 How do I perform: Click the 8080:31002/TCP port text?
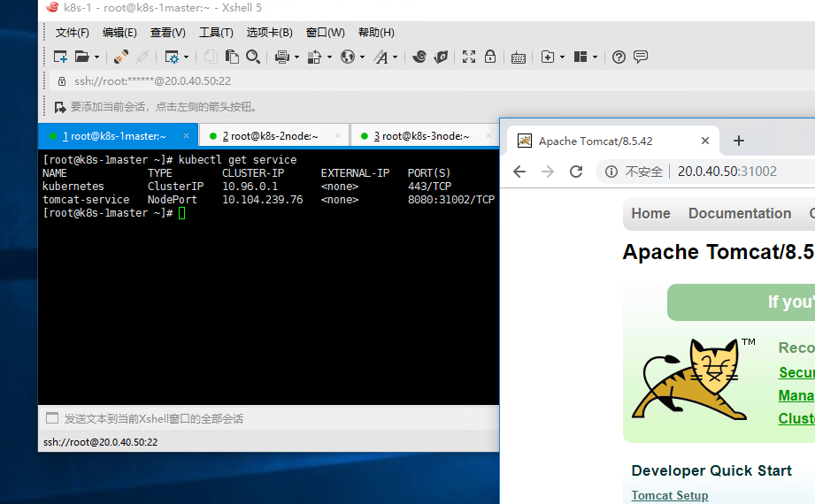click(x=451, y=200)
